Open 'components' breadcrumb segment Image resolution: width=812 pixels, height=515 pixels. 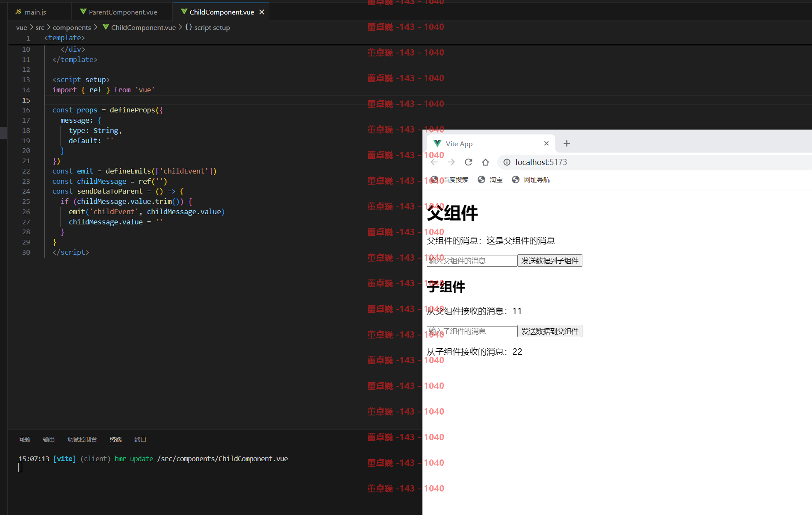tap(72, 27)
